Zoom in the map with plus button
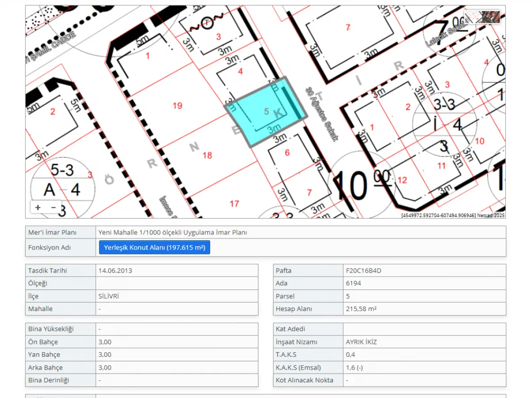Image resolution: width=532 pixels, height=398 pixels. coord(38,207)
